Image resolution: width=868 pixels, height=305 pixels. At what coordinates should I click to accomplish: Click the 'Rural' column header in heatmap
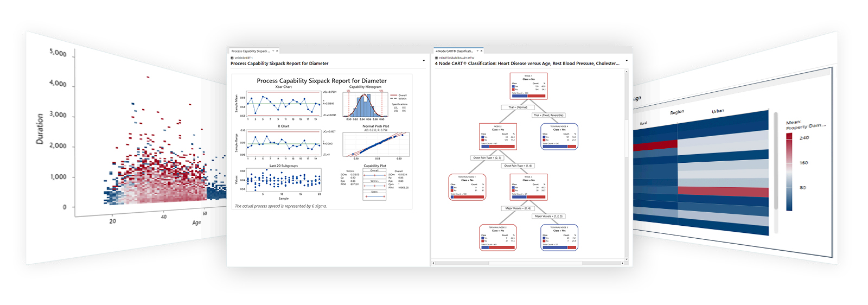[643, 123]
